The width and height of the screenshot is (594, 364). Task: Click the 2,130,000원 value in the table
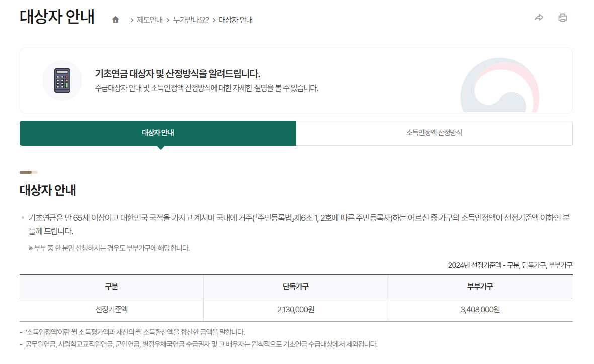(295, 310)
